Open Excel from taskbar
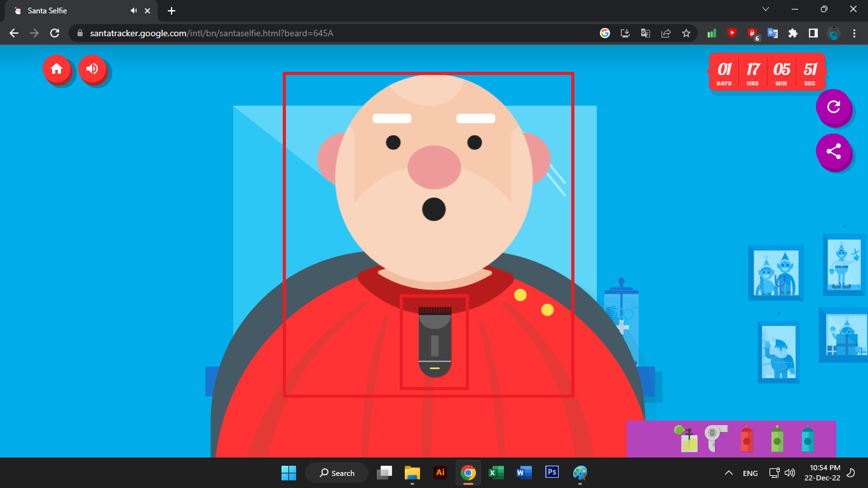The width and height of the screenshot is (868, 488). point(496,473)
